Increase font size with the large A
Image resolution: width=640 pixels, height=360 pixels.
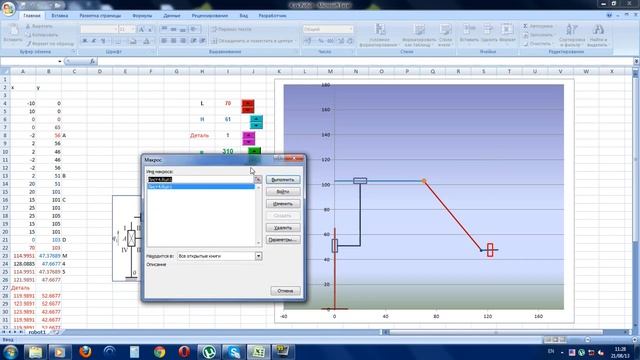tap(141, 29)
